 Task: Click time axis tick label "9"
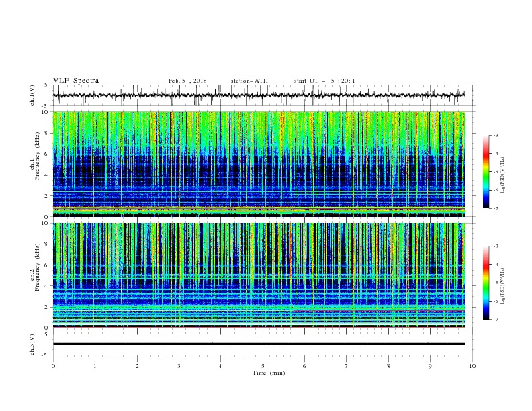click(x=430, y=366)
